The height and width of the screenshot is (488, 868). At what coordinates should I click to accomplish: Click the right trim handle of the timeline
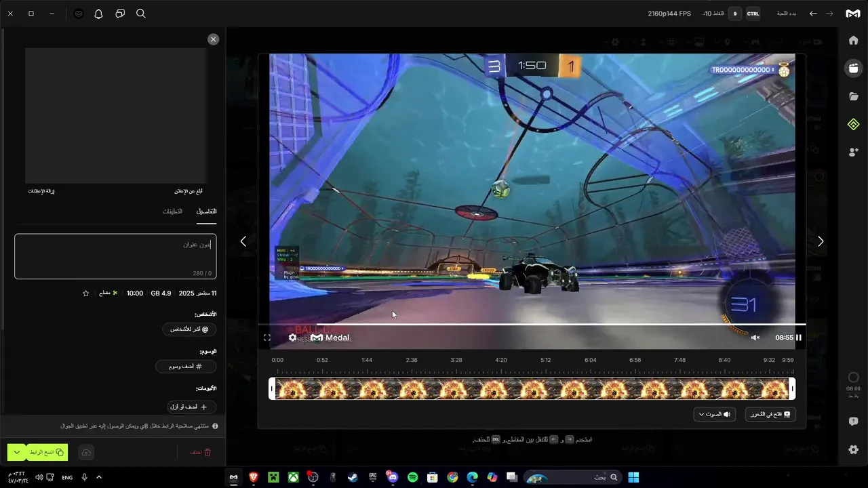pos(792,388)
